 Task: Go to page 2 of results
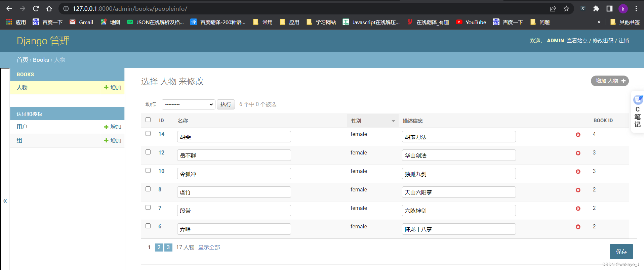159,247
